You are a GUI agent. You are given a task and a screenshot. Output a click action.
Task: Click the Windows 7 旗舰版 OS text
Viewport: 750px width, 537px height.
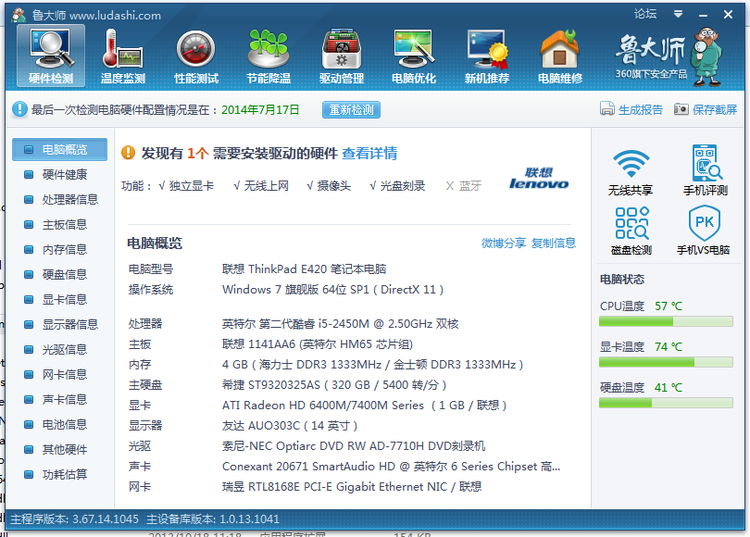tap(333, 290)
